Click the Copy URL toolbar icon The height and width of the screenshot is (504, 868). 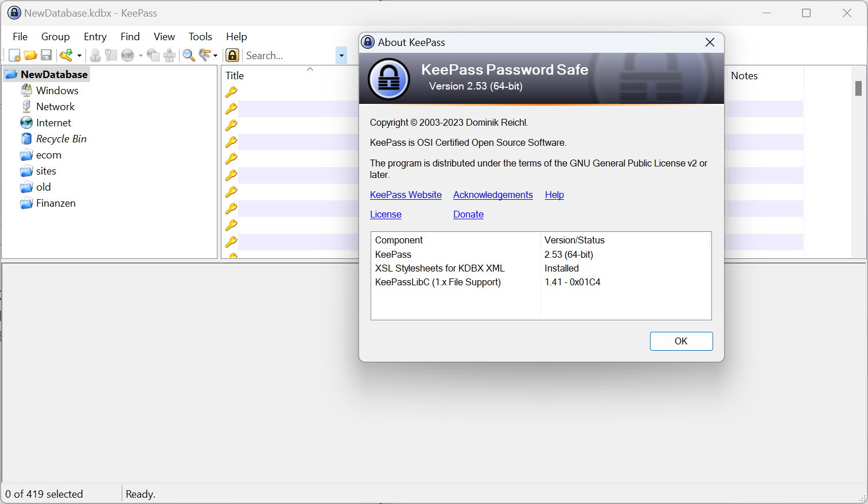(153, 55)
